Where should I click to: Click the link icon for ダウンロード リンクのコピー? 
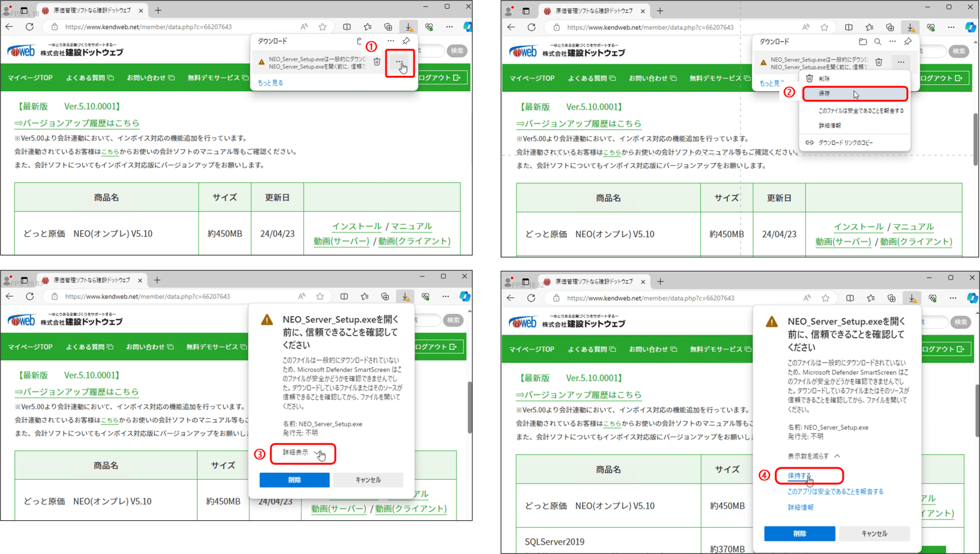[x=810, y=143]
